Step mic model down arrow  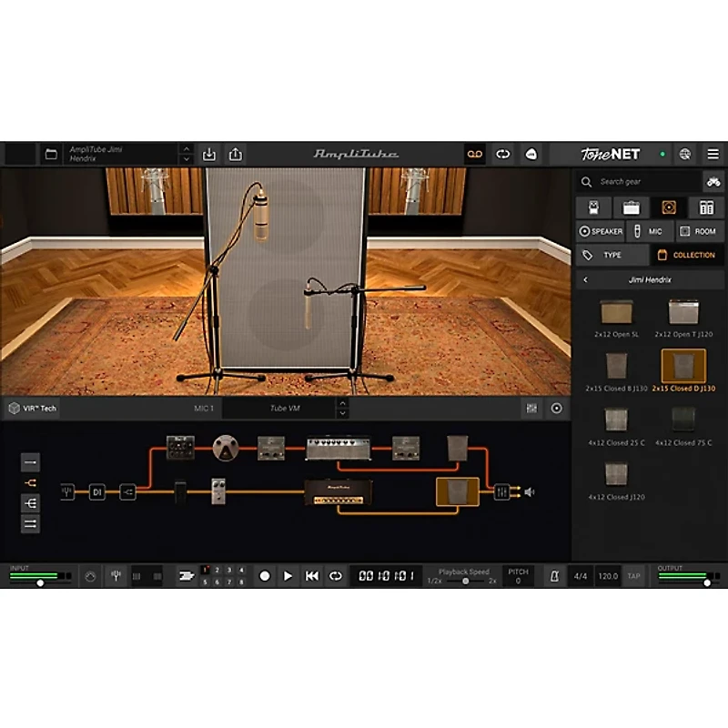click(x=343, y=413)
